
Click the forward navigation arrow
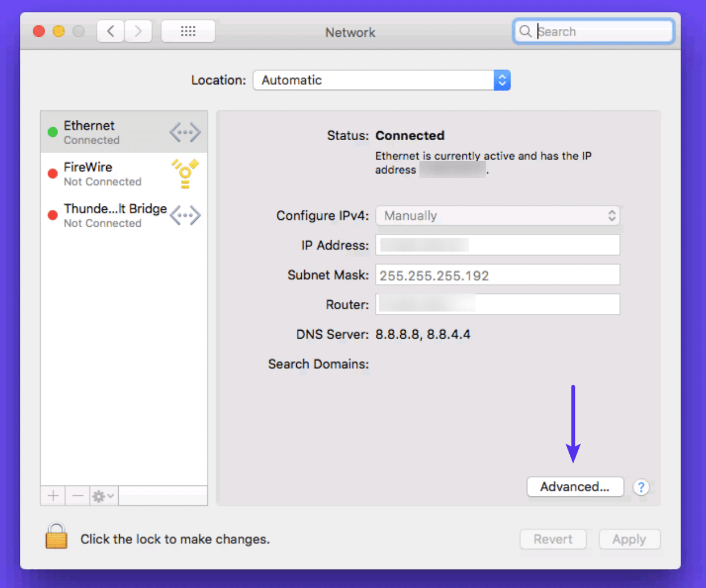(137, 31)
